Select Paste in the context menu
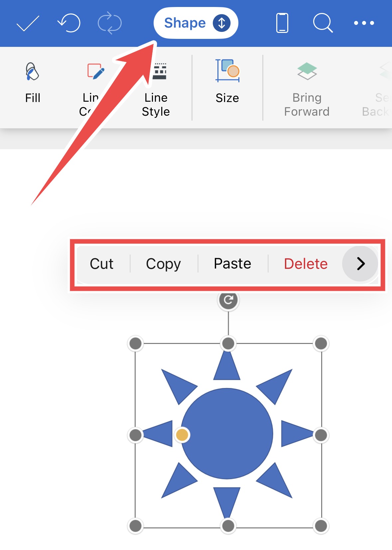Screen dimensions: 392x550 click(232, 264)
